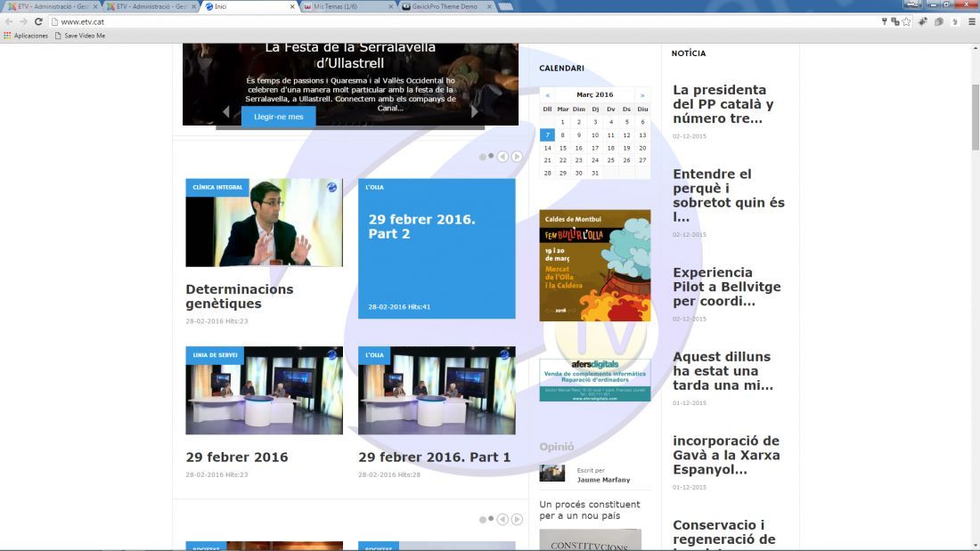Viewport: 980px width, 551px height.
Task: Close the Inici tab
Action: (292, 6)
